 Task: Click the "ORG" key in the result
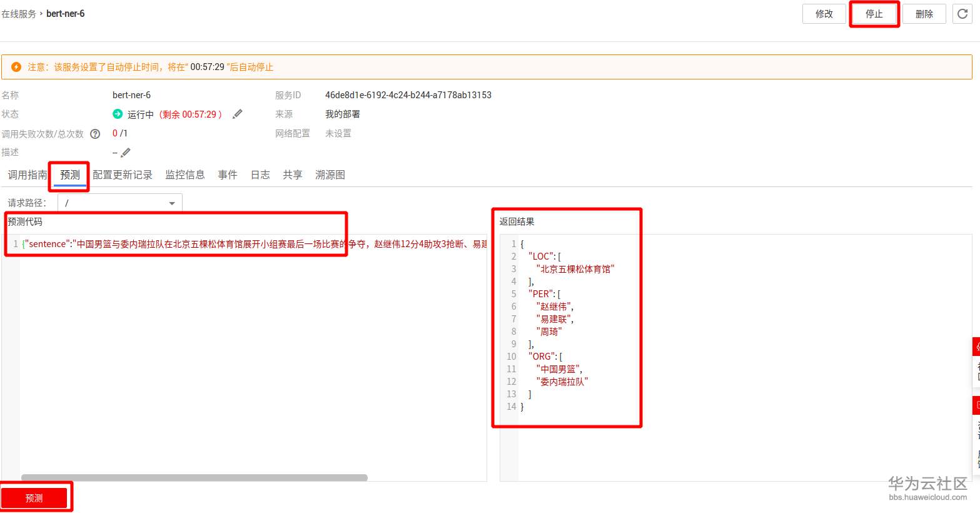click(x=541, y=357)
